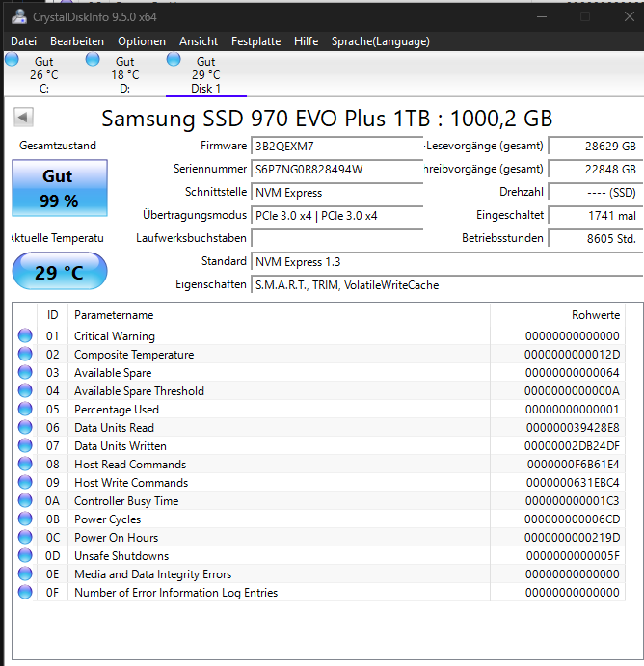644x666 pixels.
Task: Click raw value 00000039428E8
Action: (573, 427)
